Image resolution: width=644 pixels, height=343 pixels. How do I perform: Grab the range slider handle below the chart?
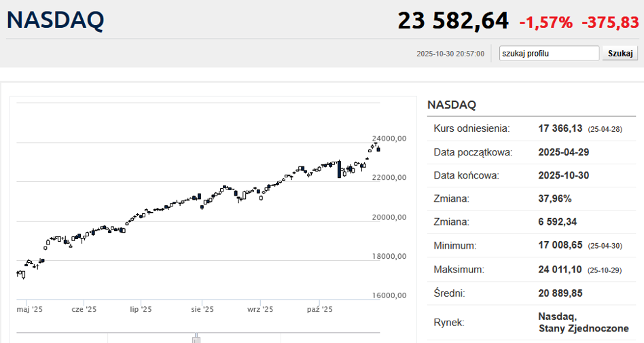pyautogui.click(x=196, y=338)
